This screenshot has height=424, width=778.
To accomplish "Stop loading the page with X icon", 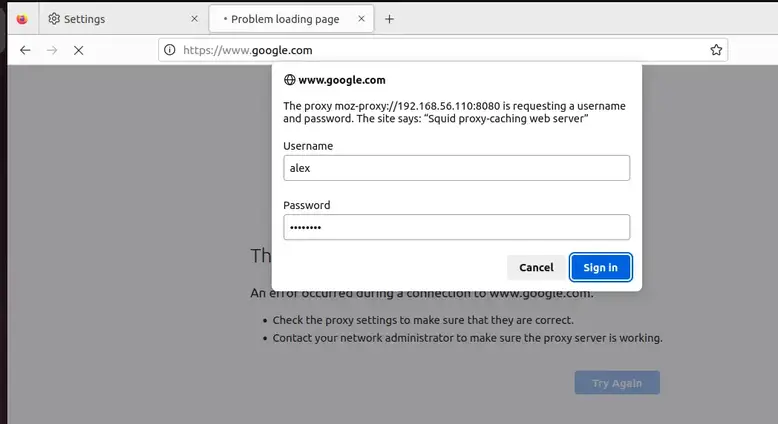I will (x=78, y=50).
